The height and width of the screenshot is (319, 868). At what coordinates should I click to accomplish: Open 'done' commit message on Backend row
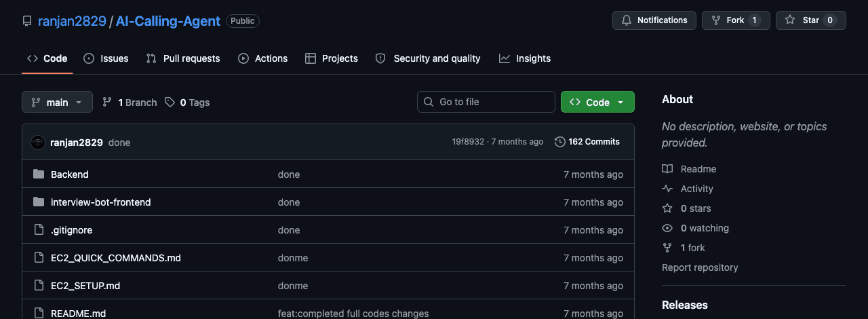pyautogui.click(x=289, y=174)
